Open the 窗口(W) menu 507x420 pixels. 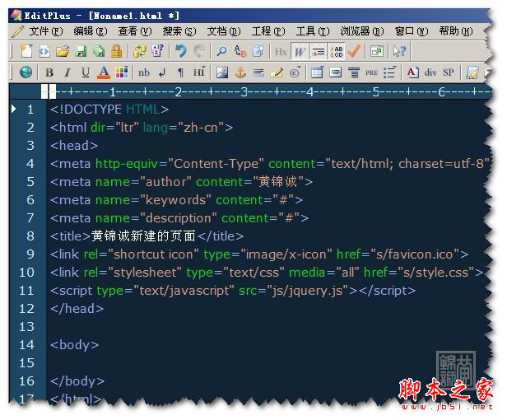[412, 31]
